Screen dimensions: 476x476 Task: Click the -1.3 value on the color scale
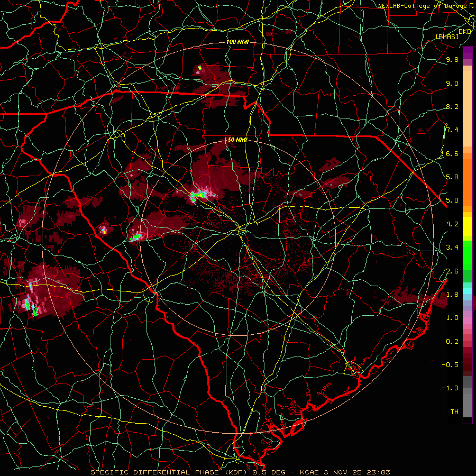[x=450, y=388]
